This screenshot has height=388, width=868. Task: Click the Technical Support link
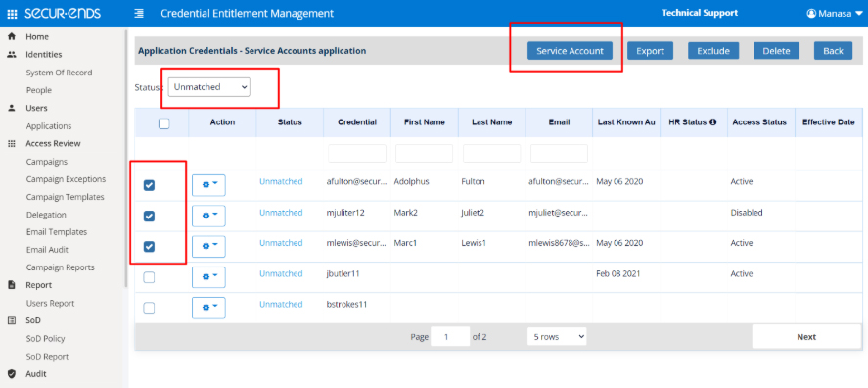tap(700, 13)
